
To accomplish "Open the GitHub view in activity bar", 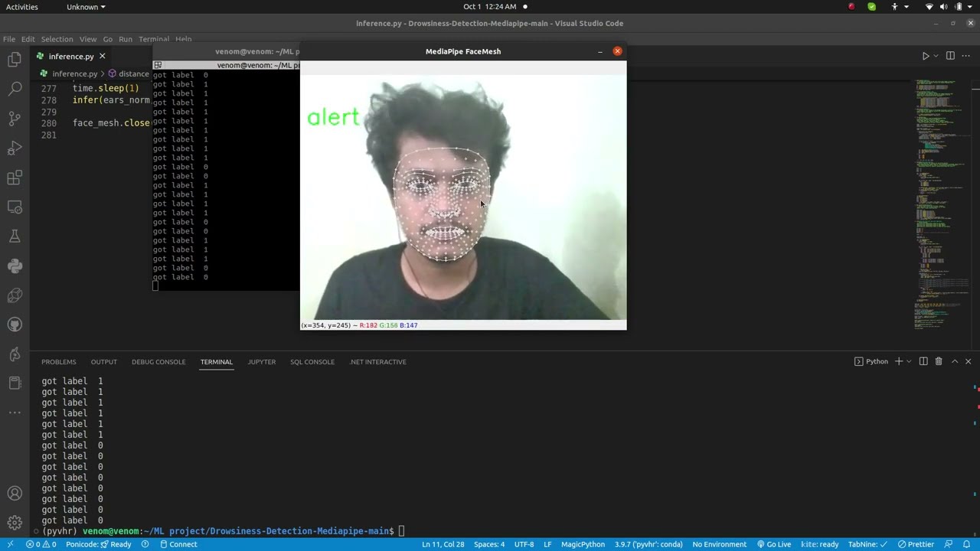I will click(15, 325).
